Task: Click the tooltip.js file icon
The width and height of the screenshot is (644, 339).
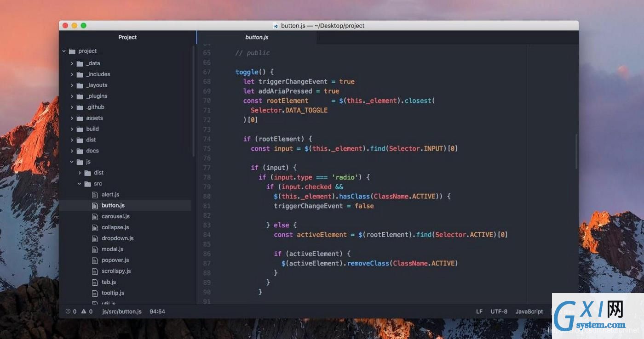Action: point(95,293)
